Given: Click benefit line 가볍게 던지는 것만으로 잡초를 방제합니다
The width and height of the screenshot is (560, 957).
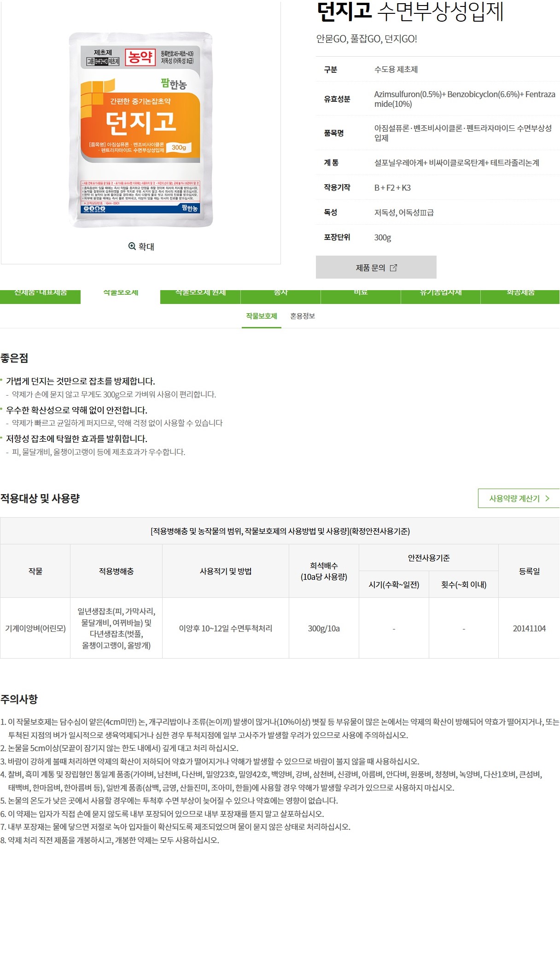Looking at the screenshot, I should 81,381.
